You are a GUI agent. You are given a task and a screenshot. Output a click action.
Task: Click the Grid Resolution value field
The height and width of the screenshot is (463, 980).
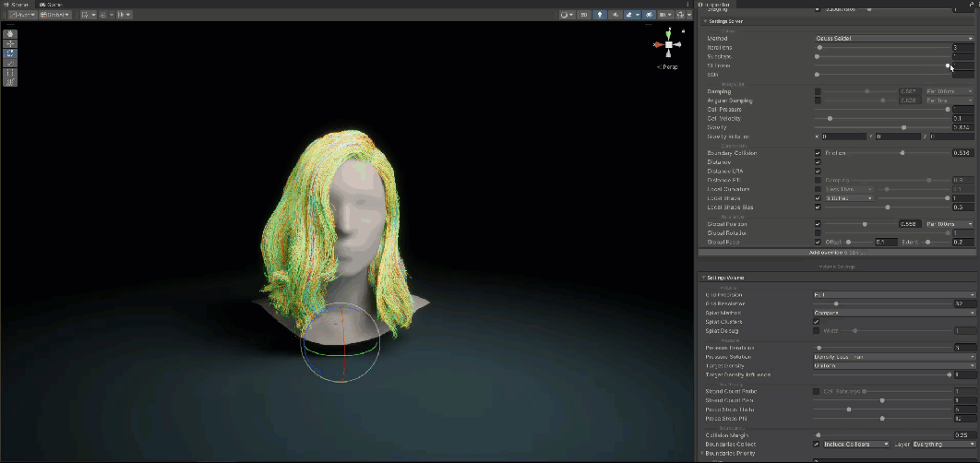[x=963, y=303]
